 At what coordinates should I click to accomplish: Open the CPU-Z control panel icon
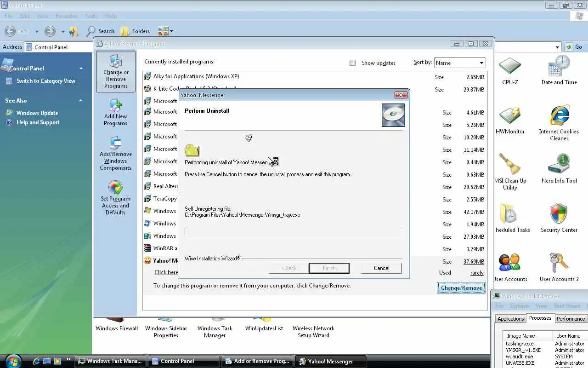(510, 71)
